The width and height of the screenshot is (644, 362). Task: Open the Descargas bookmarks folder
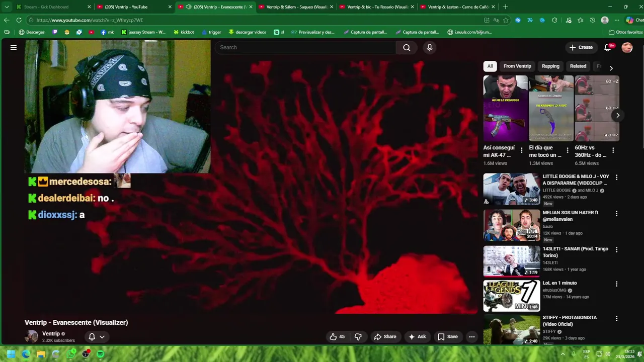coord(32,32)
